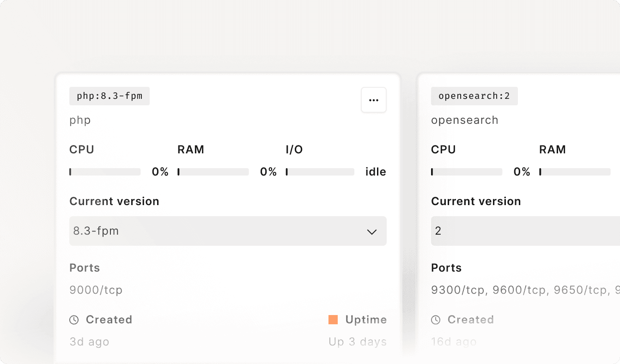Image resolution: width=620 pixels, height=364 pixels.
Task: Click the opensearch RAM label
Action: 553,150
